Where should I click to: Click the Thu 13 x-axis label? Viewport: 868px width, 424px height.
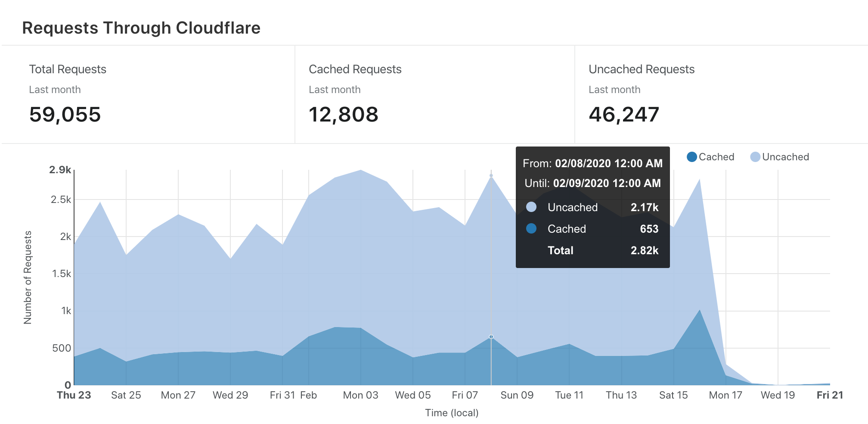click(621, 395)
